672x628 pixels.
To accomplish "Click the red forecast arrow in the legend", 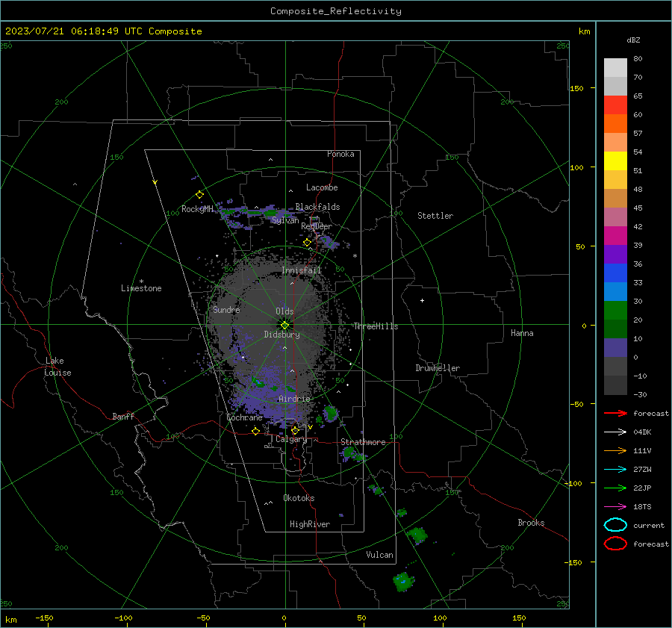I will 615,413.
